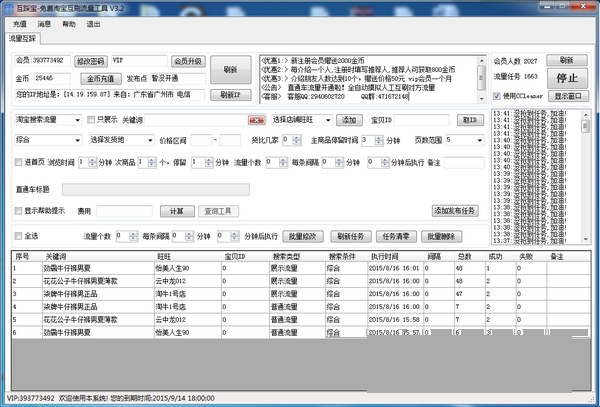Click the 会员升级 upgrade button
Image resolution: width=600 pixels, height=407 pixels.
click(188, 60)
